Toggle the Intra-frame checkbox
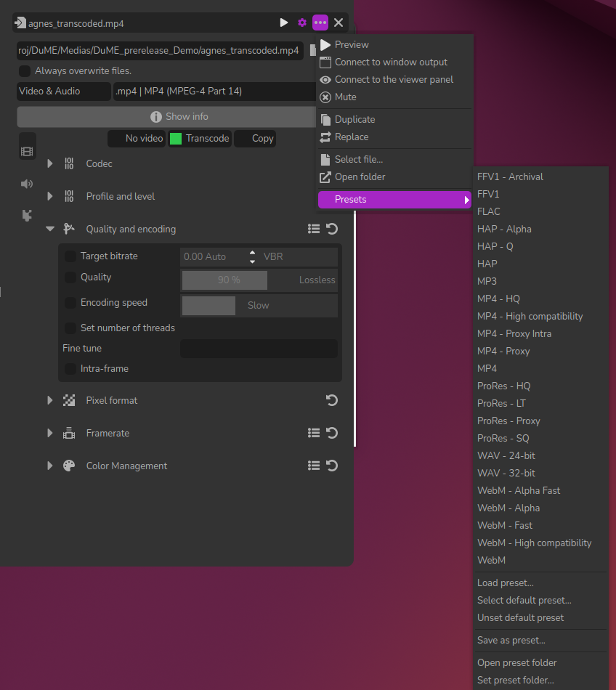The width and height of the screenshot is (616, 690). pyautogui.click(x=70, y=369)
